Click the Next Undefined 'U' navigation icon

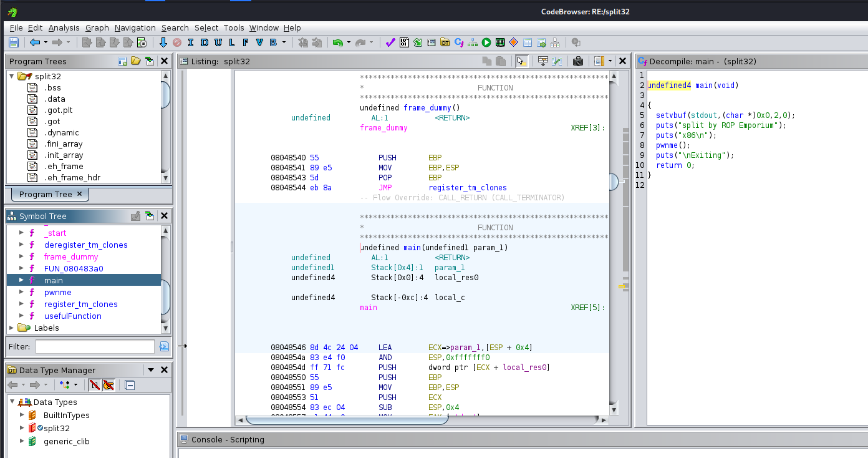click(218, 42)
